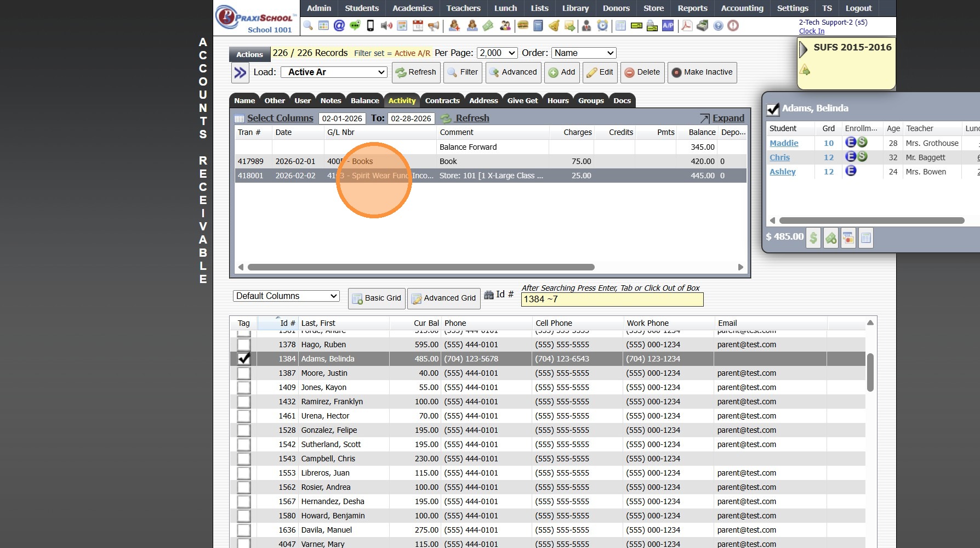This screenshot has height=548, width=980.
Task: Open the Default Columns dropdown
Action: pos(286,296)
